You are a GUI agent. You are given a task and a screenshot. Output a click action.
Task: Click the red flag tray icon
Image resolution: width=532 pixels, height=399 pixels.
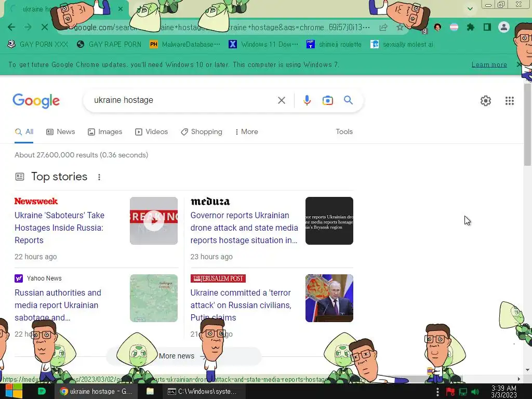pos(450,392)
